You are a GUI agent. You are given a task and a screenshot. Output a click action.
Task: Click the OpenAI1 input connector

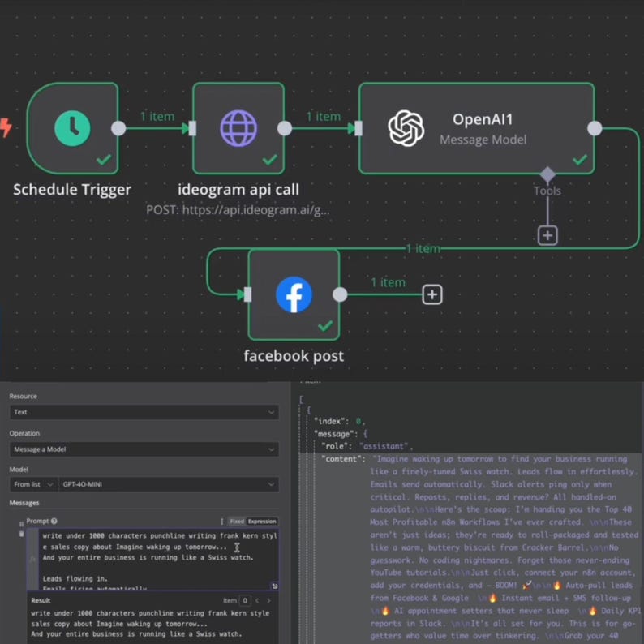pos(358,128)
